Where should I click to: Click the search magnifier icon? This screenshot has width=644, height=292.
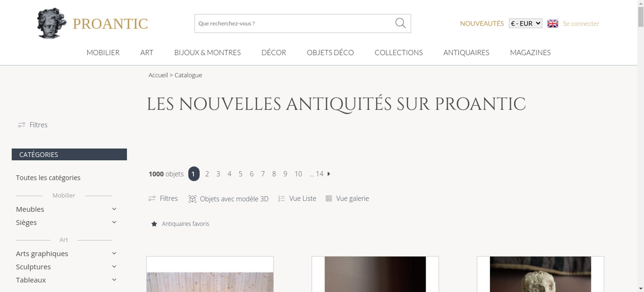(400, 23)
